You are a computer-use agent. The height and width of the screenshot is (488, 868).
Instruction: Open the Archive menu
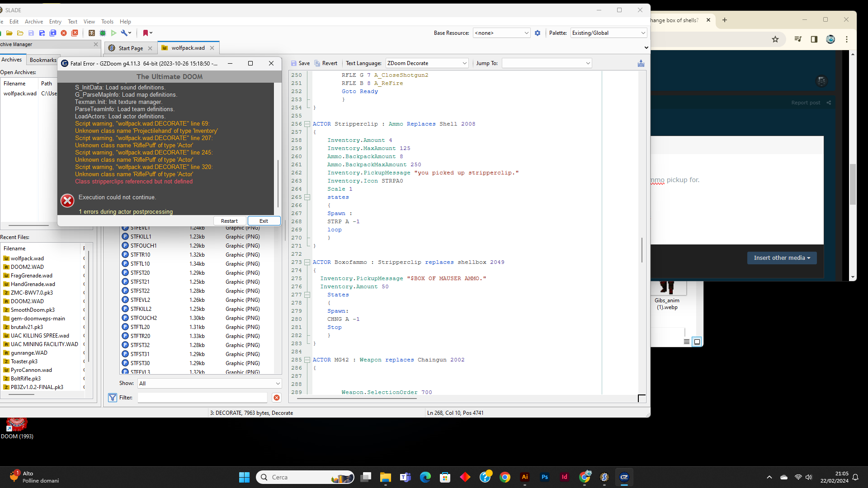34,22
